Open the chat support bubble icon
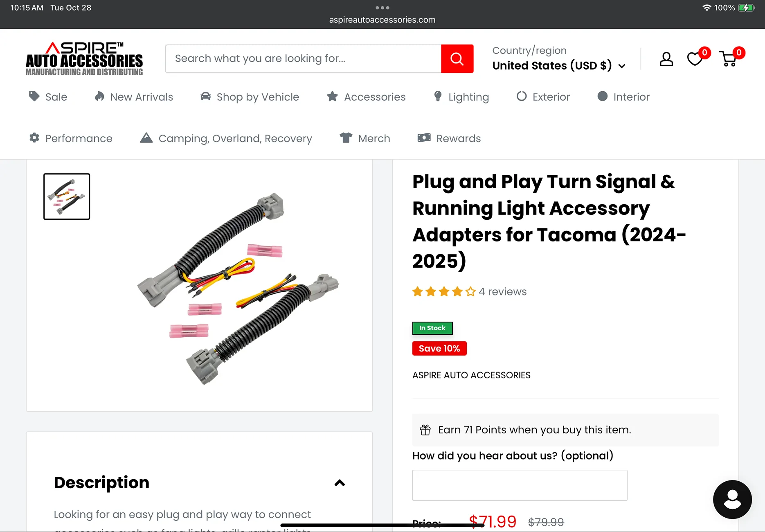The image size is (765, 532). (x=732, y=499)
